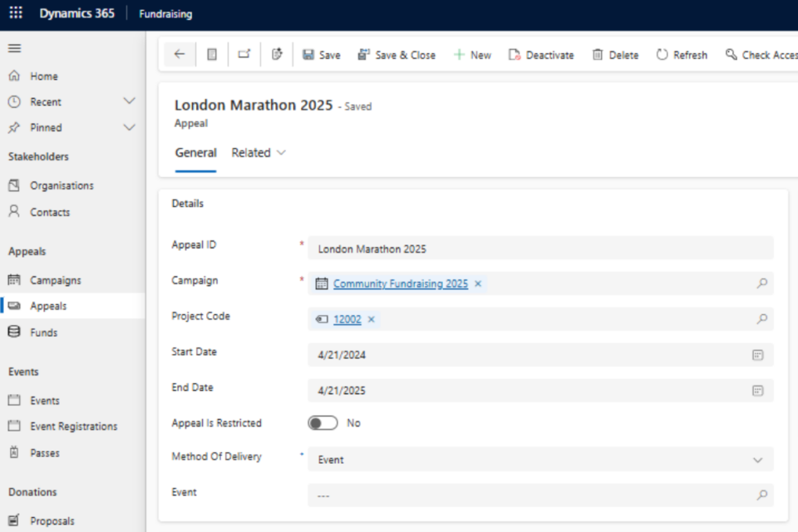Deactivate this appeal record

click(x=541, y=55)
